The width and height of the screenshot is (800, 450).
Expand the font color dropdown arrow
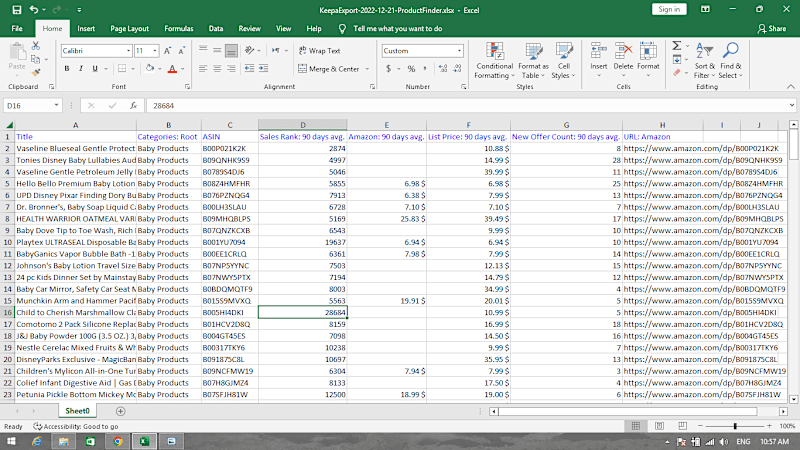[183, 69]
